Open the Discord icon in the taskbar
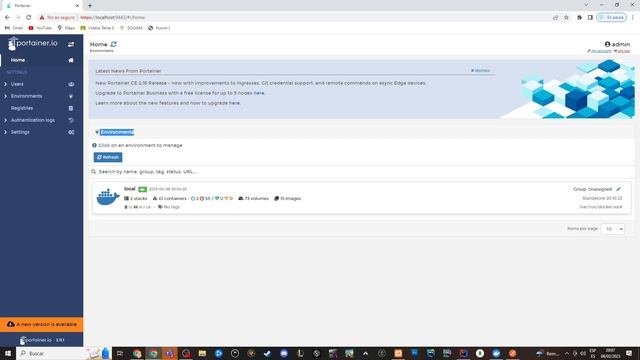Image resolution: width=640 pixels, height=360 pixels. click(284, 353)
